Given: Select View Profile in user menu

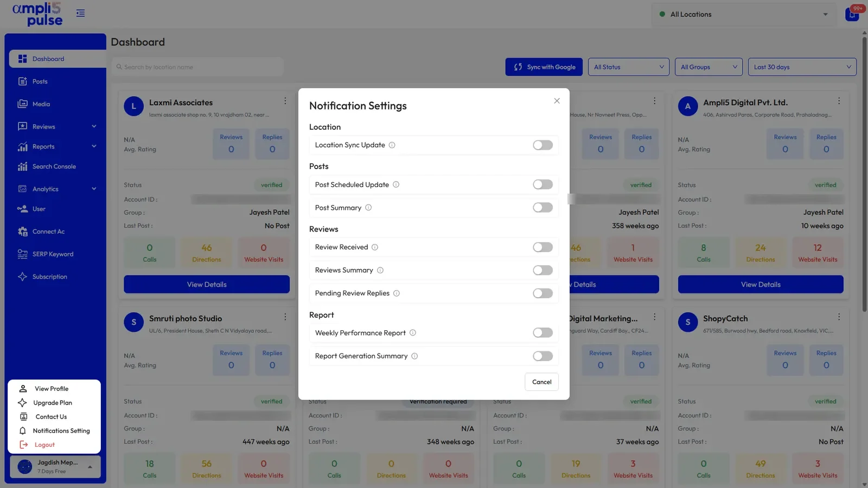Looking at the screenshot, I should [52, 389].
